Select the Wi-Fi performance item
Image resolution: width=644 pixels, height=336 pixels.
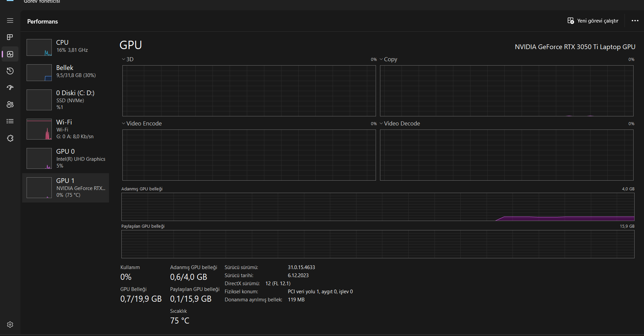point(66,129)
